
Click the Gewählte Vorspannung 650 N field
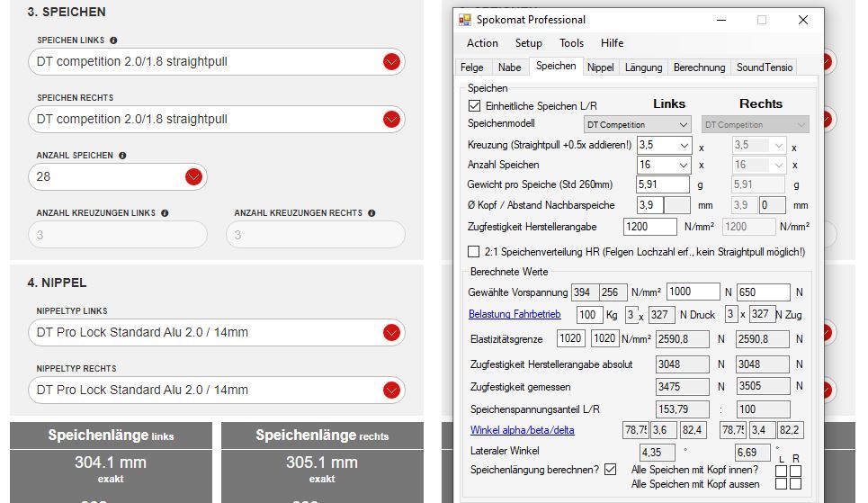763,292
